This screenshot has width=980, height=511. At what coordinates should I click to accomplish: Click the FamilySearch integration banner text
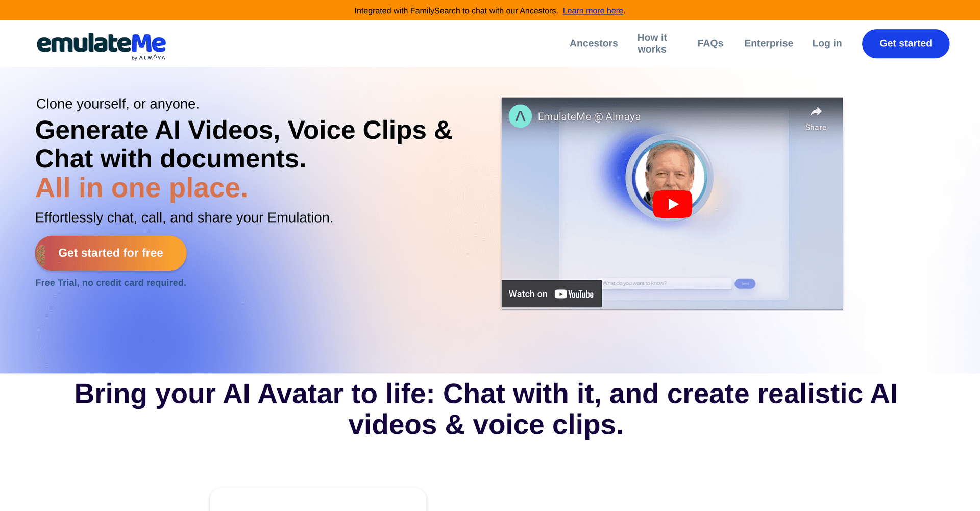pyautogui.click(x=456, y=11)
